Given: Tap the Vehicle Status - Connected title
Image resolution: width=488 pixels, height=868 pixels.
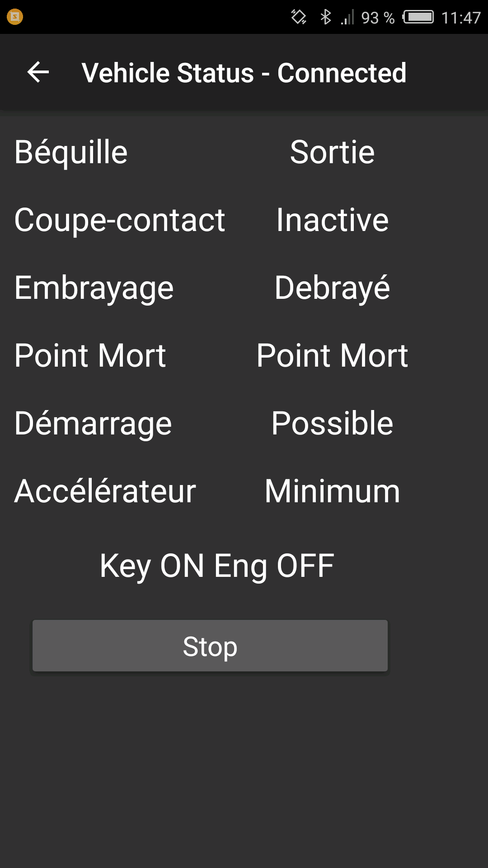Looking at the screenshot, I should click(x=244, y=73).
